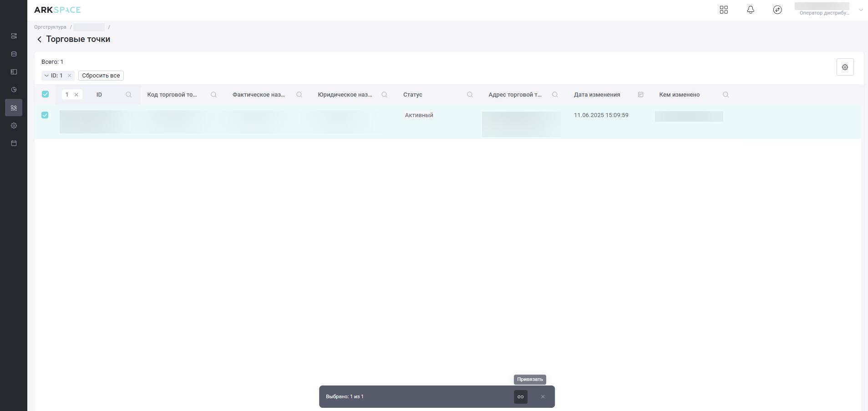This screenshot has width=868, height=411.
Task: Open the apps grid icon in header
Action: pos(724,10)
